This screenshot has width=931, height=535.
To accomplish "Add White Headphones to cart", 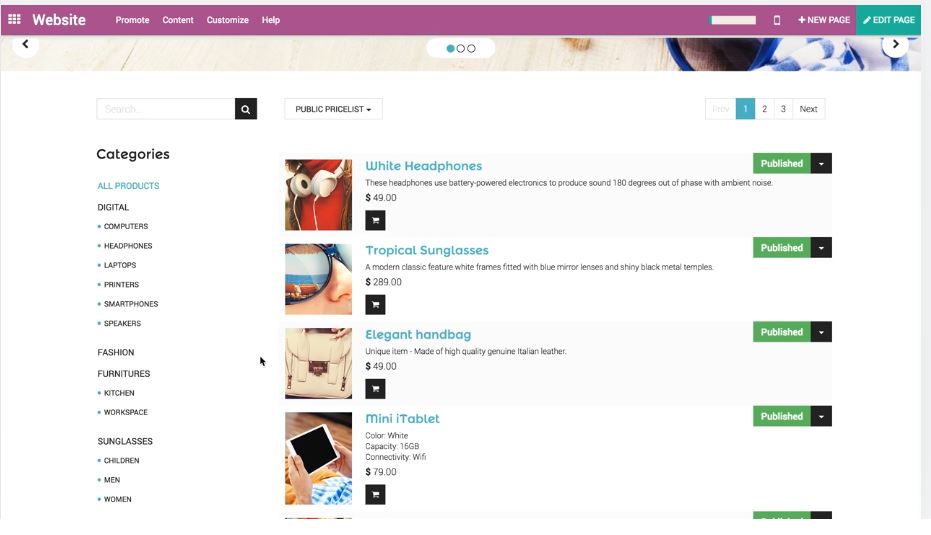I will [x=375, y=220].
